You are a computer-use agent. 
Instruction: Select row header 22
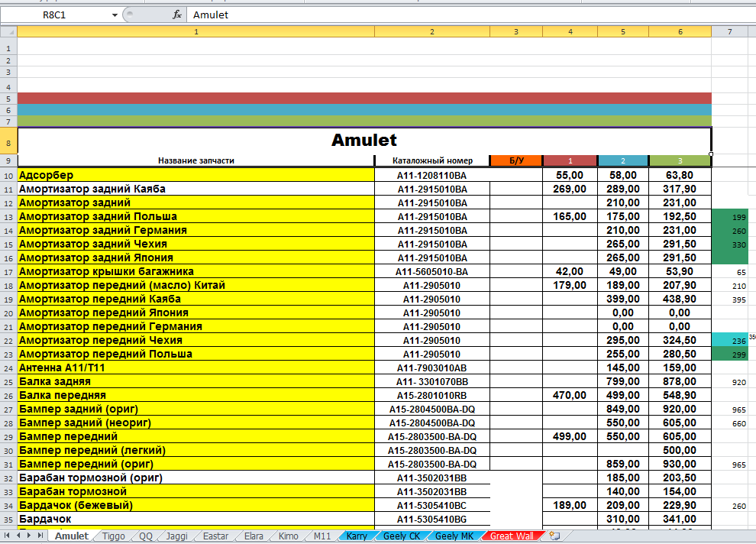pos(8,341)
